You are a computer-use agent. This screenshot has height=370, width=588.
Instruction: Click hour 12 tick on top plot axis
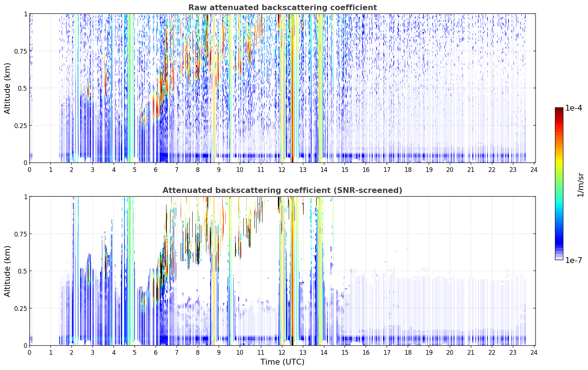coord(282,169)
